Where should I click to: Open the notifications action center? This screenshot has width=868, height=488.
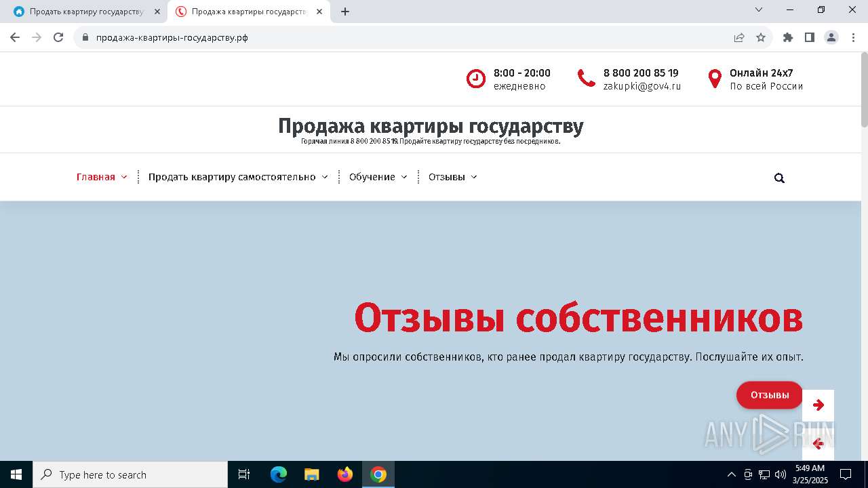(846, 474)
